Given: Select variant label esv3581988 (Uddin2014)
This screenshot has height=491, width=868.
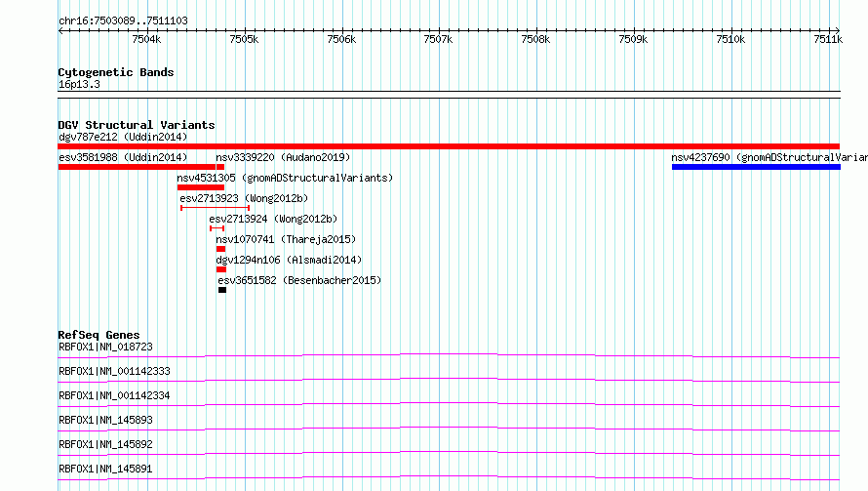Looking at the screenshot, I should (x=123, y=157).
